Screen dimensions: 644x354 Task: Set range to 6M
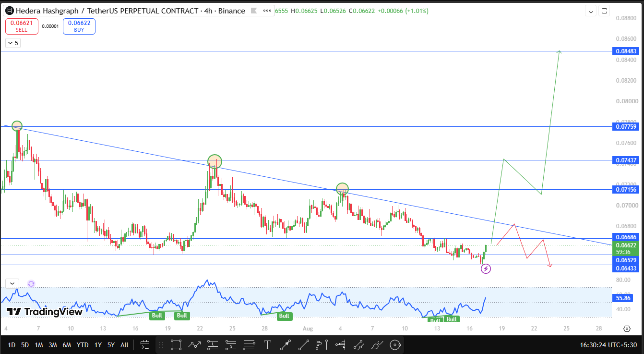(x=67, y=345)
